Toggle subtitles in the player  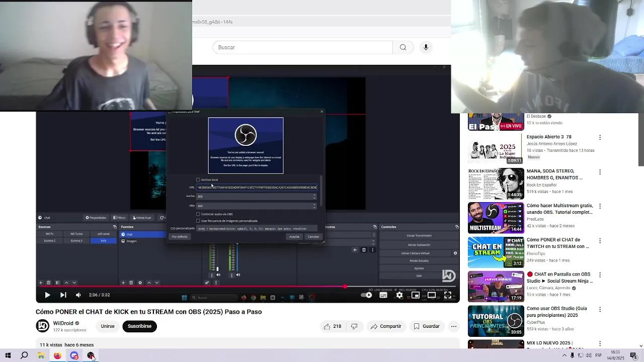tap(383, 295)
